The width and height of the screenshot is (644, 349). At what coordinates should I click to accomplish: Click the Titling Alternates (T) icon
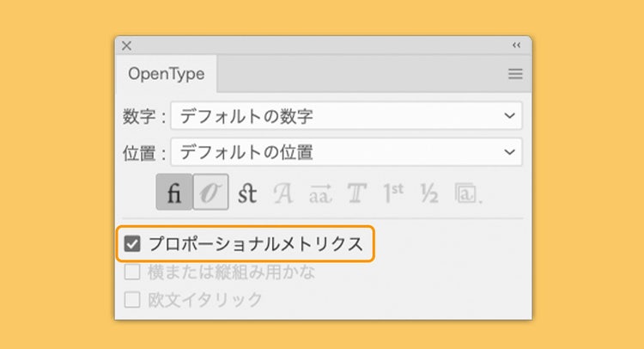(356, 193)
